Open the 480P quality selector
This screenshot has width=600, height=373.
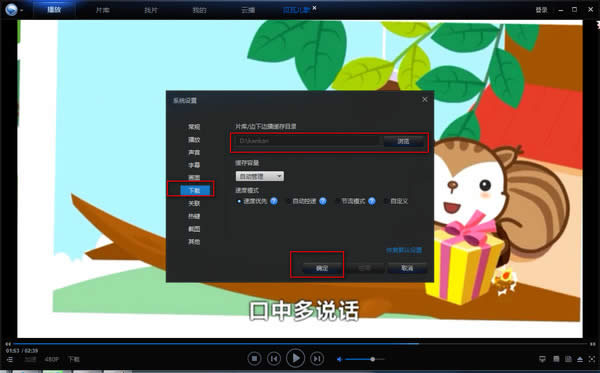[52, 359]
